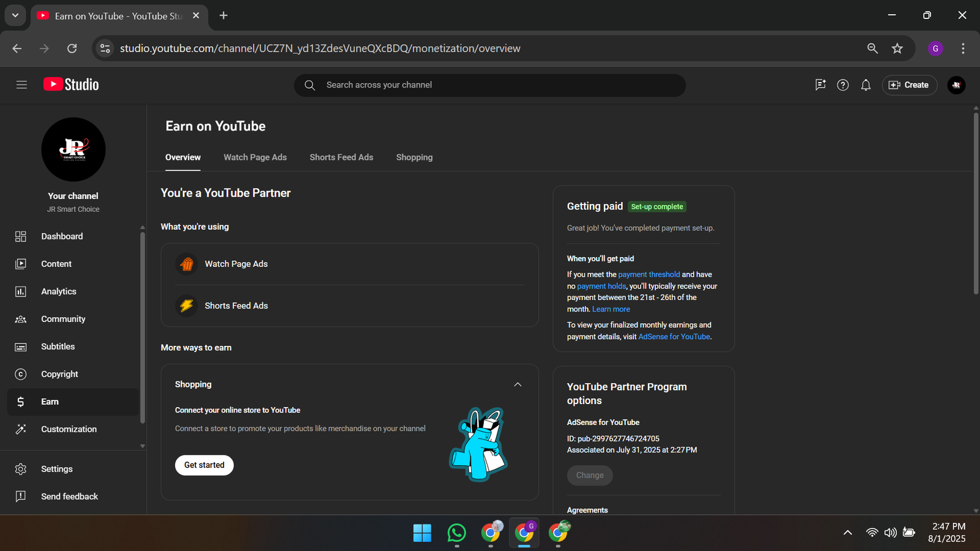Click the Change AdSense button
Image resolution: width=980 pixels, height=551 pixels.
[x=590, y=475]
